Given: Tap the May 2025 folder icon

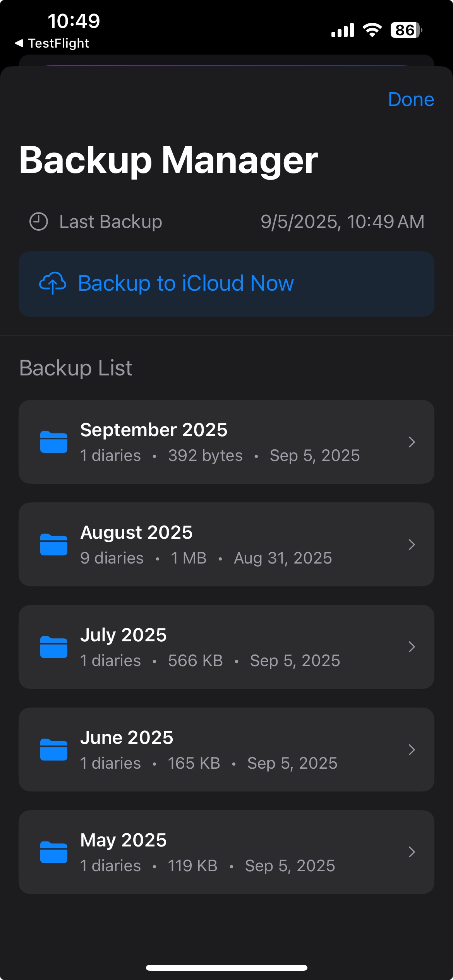Looking at the screenshot, I should click(x=54, y=852).
